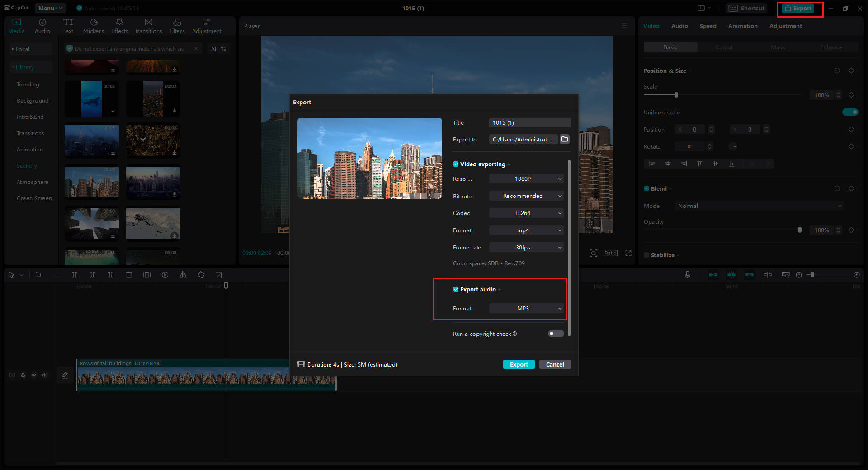The height and width of the screenshot is (470, 868).
Task: Select the Crop tool in the timeline toolbar
Action: tap(219, 274)
